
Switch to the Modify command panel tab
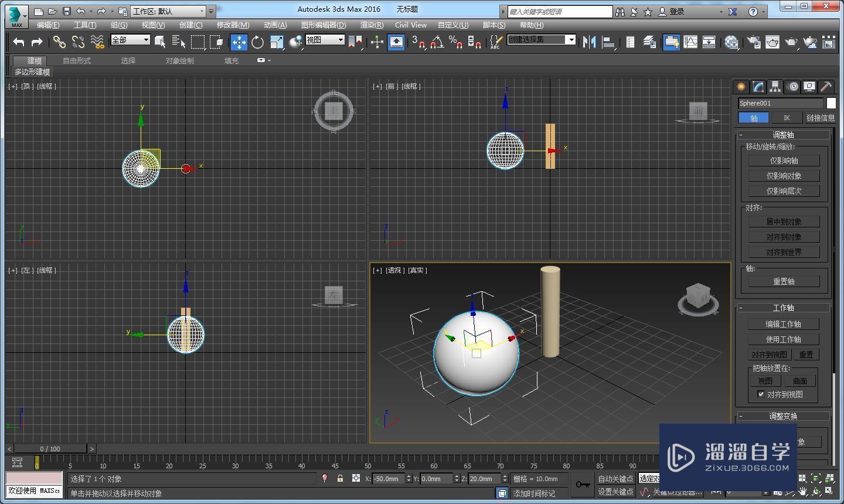tap(758, 87)
